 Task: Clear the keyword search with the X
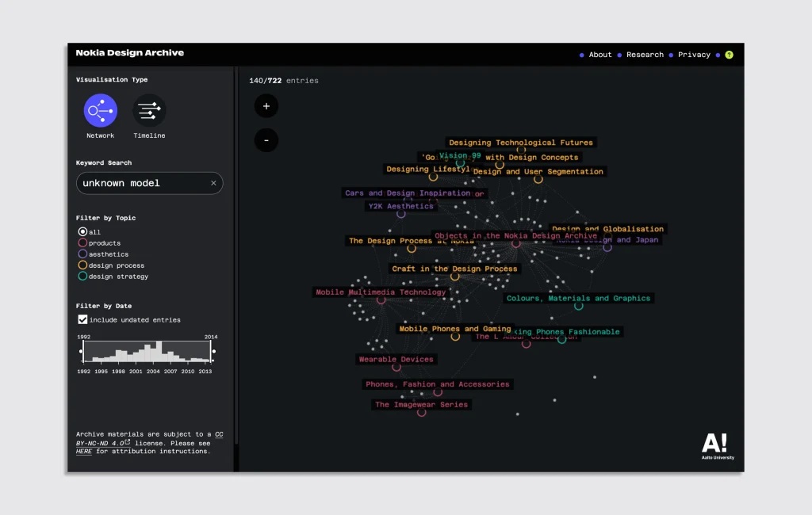click(x=213, y=183)
